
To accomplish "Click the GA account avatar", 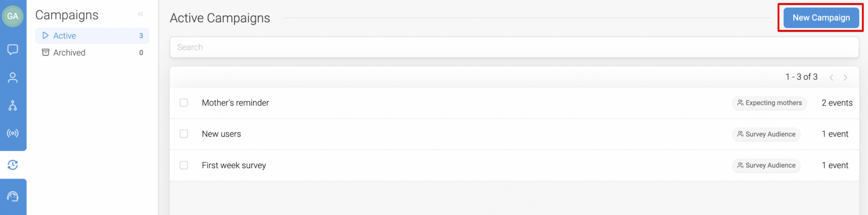I will (x=12, y=16).
